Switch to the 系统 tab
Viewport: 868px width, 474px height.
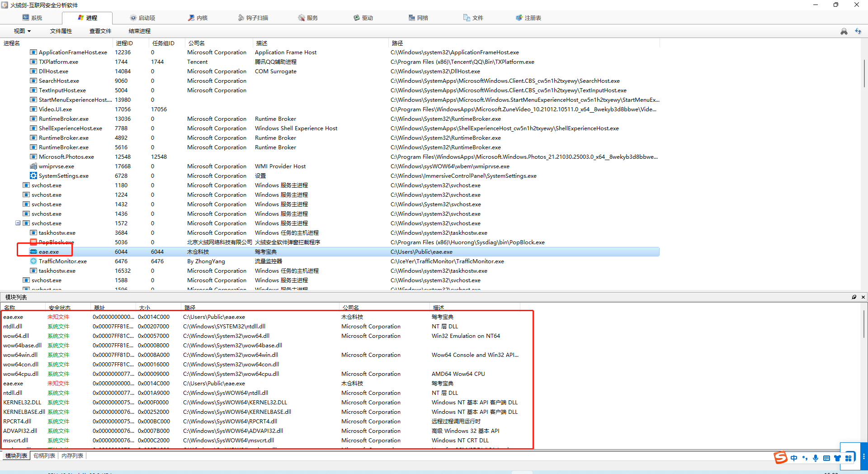tap(32, 18)
